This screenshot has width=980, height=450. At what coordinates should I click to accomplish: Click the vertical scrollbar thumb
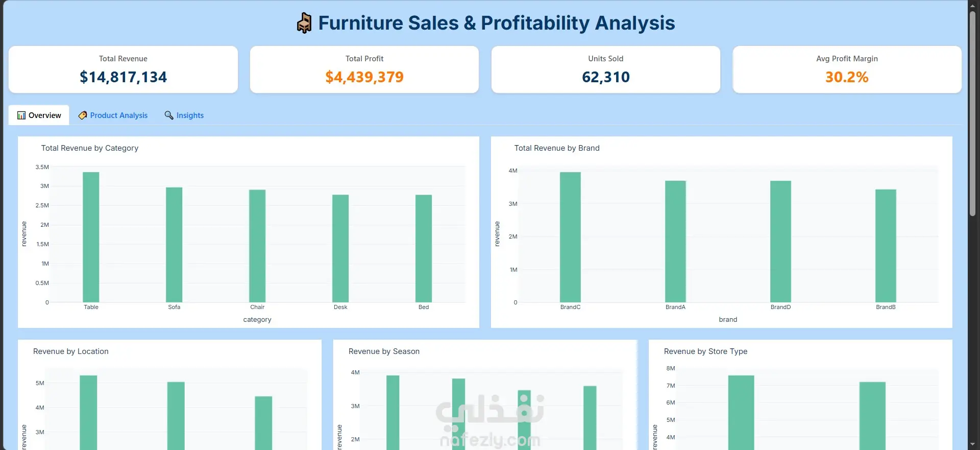tap(973, 113)
